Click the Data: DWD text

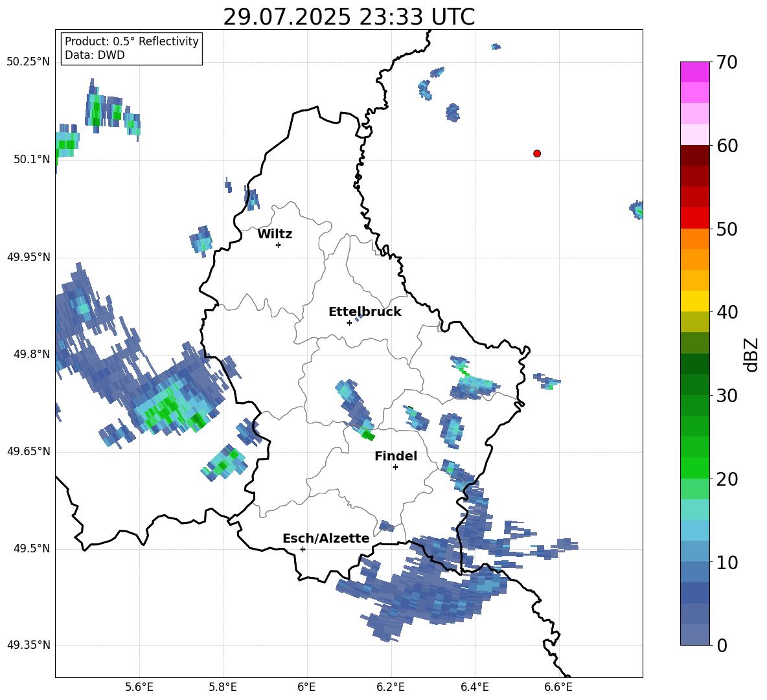95,55
